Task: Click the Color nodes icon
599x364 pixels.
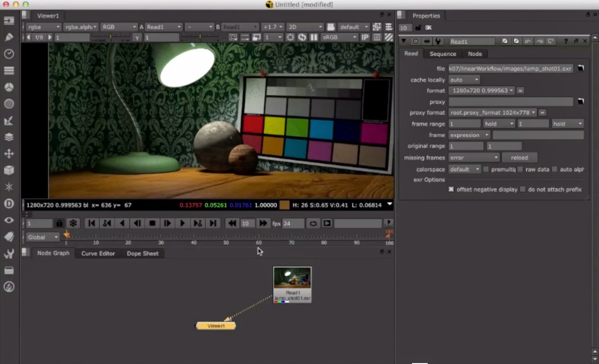Action: tap(9, 87)
